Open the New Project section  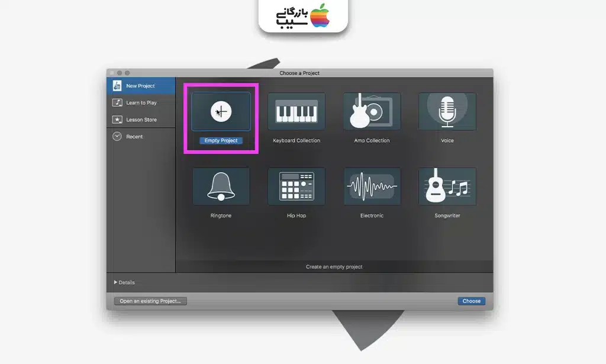pyautogui.click(x=141, y=86)
